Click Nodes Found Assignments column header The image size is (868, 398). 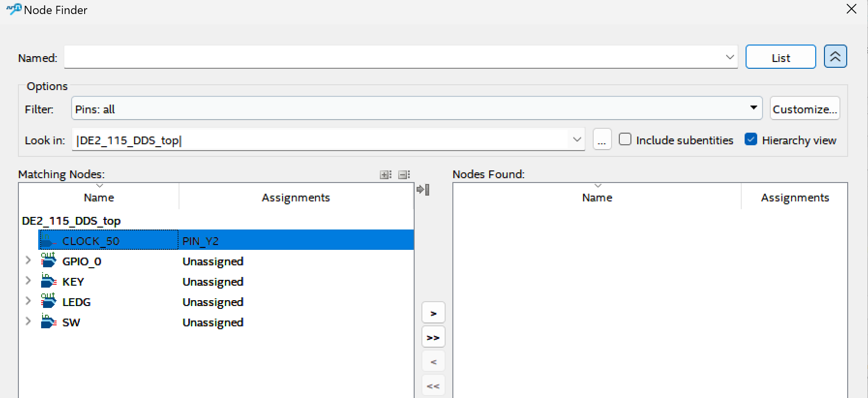[794, 197]
